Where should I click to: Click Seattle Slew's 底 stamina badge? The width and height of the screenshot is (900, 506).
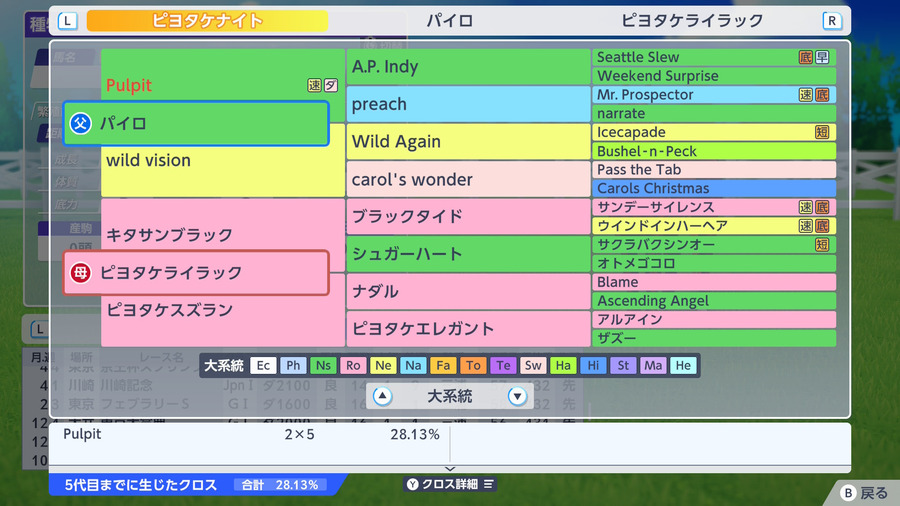[806, 57]
